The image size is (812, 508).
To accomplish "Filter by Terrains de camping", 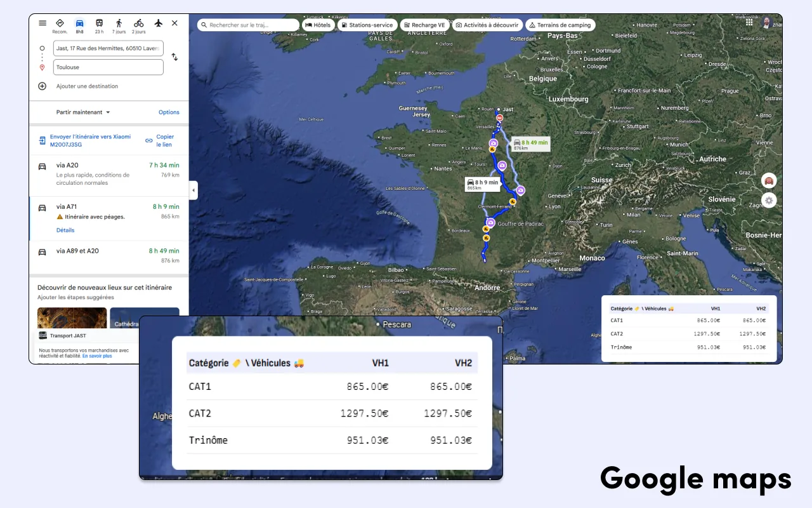I will [x=561, y=25].
